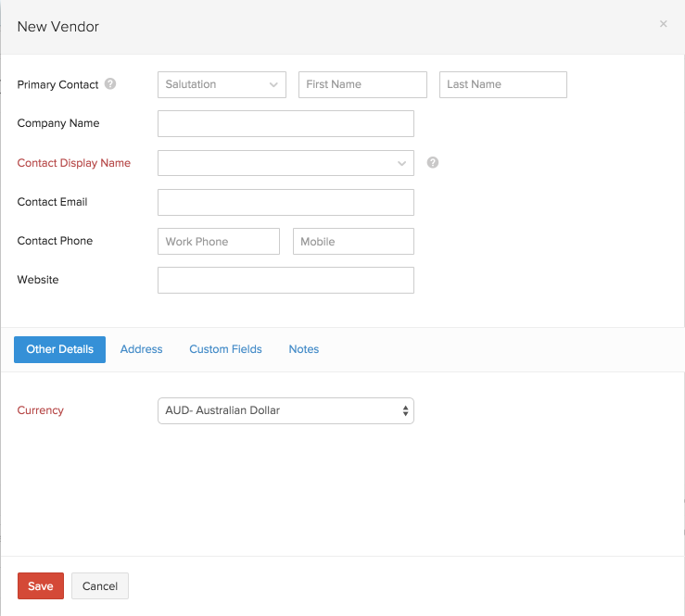Click into the Company Name field
This screenshot has width=685, height=616.
click(x=285, y=123)
